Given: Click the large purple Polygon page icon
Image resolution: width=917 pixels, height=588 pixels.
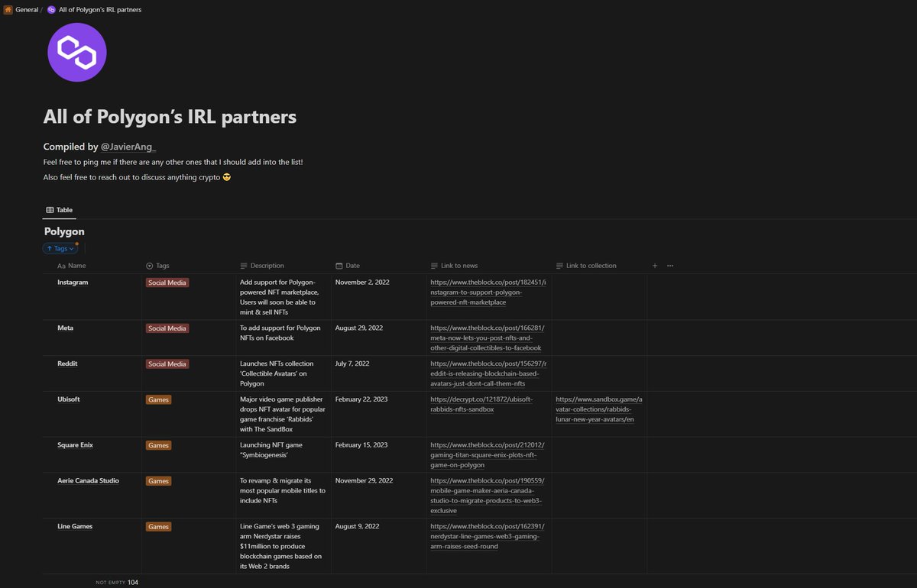Looking at the screenshot, I should pyautogui.click(x=77, y=52).
